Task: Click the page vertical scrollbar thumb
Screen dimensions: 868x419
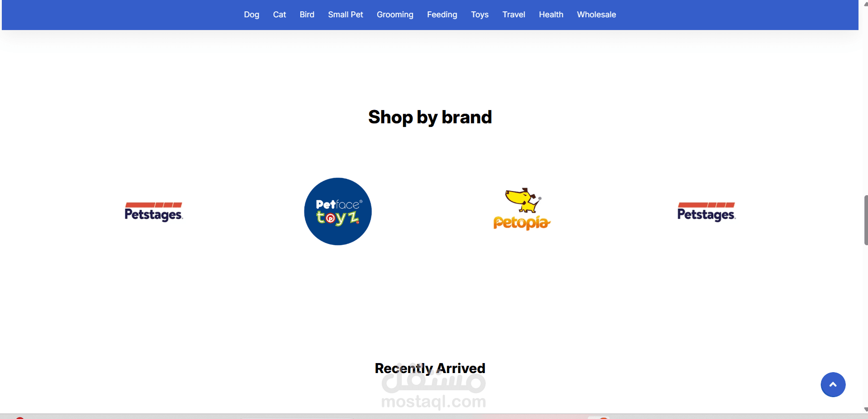Action: coord(866,220)
